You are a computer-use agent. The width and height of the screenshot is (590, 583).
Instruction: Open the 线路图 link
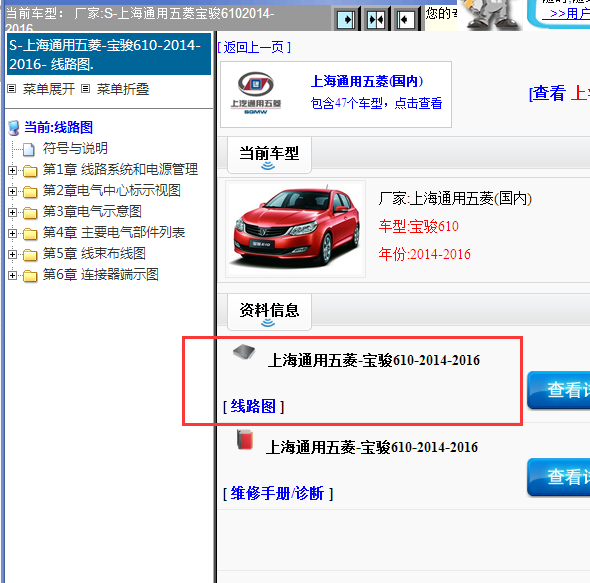pyautogui.click(x=253, y=406)
